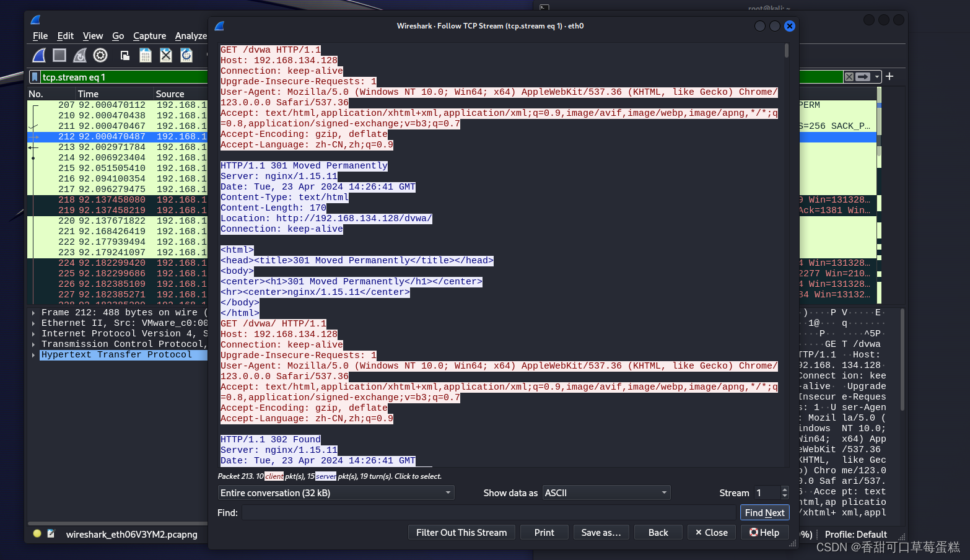Click the Save as… button
This screenshot has width=970, height=560.
601,532
